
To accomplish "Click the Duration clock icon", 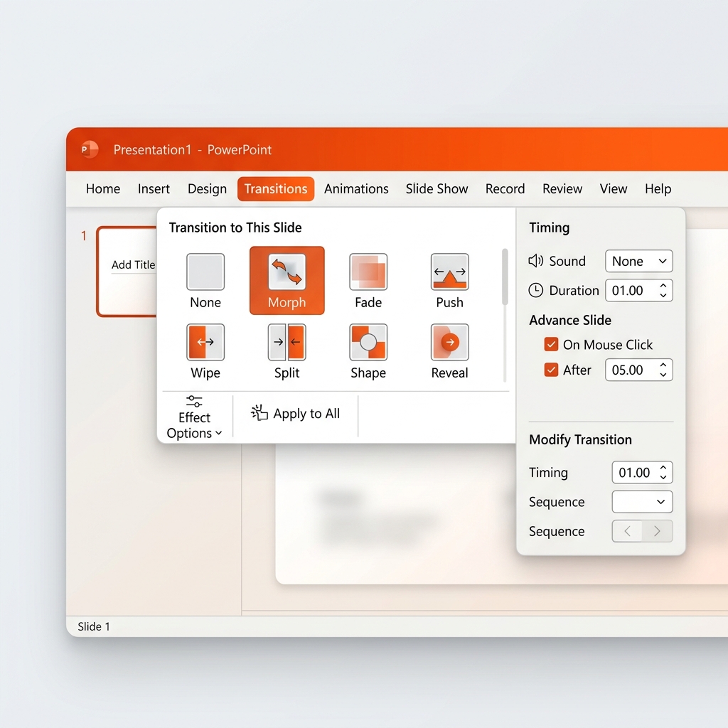I will click(536, 290).
